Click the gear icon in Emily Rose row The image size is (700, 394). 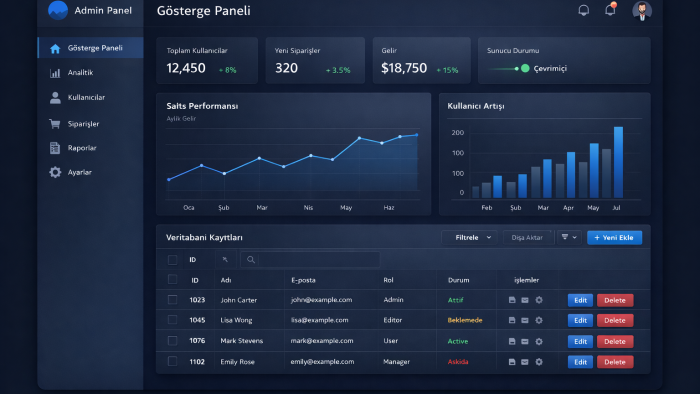click(x=539, y=362)
